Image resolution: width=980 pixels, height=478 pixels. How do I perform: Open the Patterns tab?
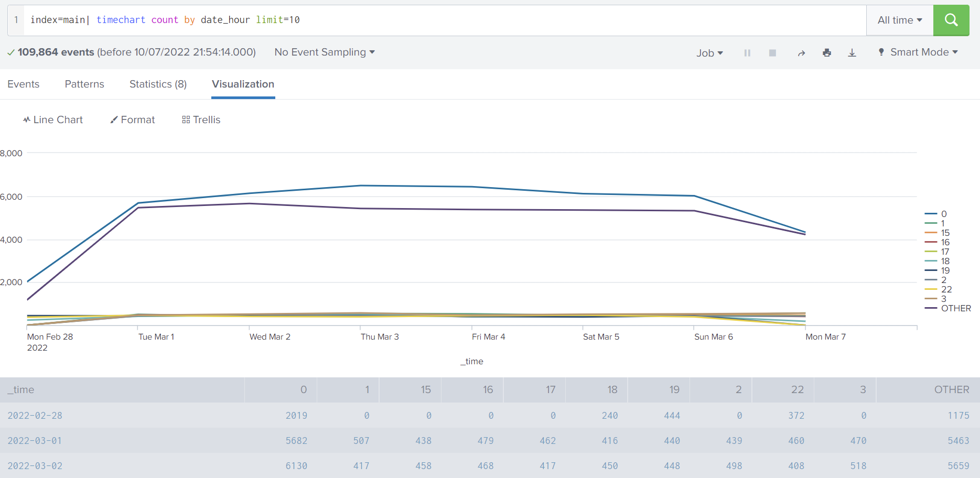point(84,84)
